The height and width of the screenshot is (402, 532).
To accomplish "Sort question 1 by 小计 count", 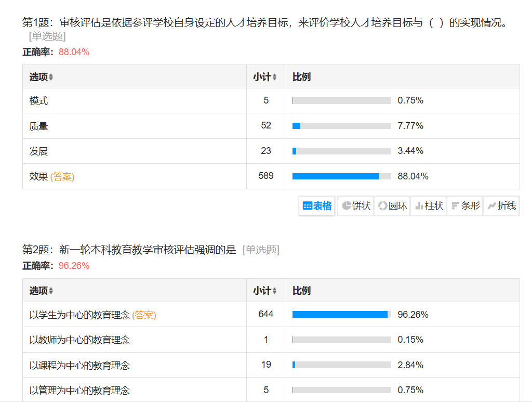I will [265, 77].
